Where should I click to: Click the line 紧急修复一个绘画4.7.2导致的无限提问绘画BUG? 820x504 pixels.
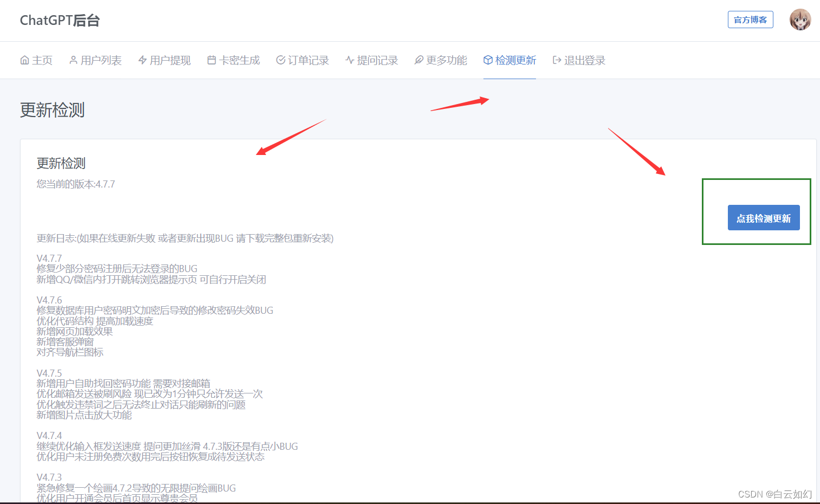coord(136,488)
